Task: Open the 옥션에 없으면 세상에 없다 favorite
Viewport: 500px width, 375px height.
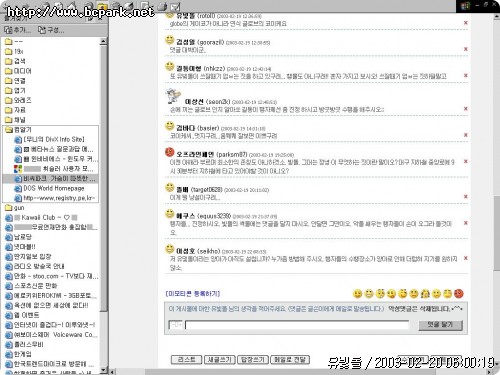Action: (47, 305)
